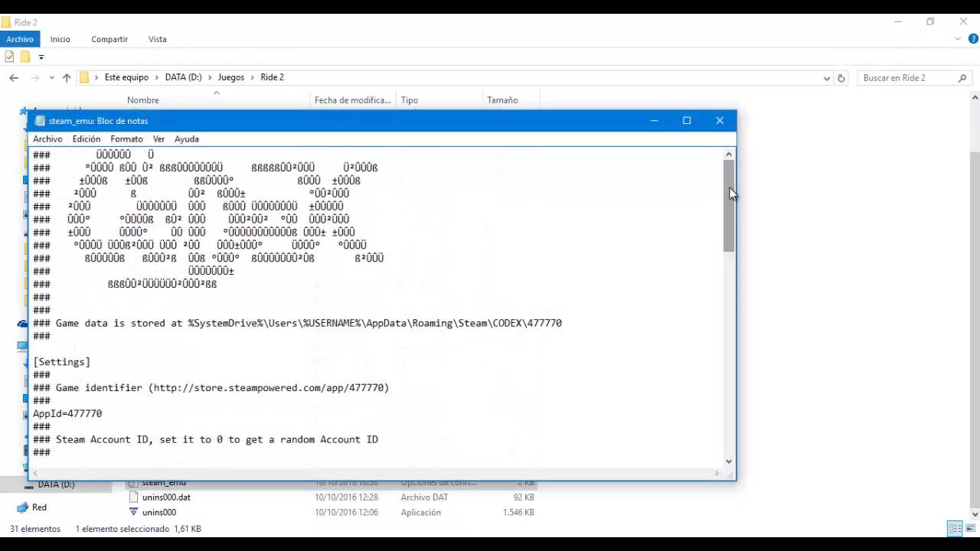Open the Edición menu in Notepad

point(87,139)
